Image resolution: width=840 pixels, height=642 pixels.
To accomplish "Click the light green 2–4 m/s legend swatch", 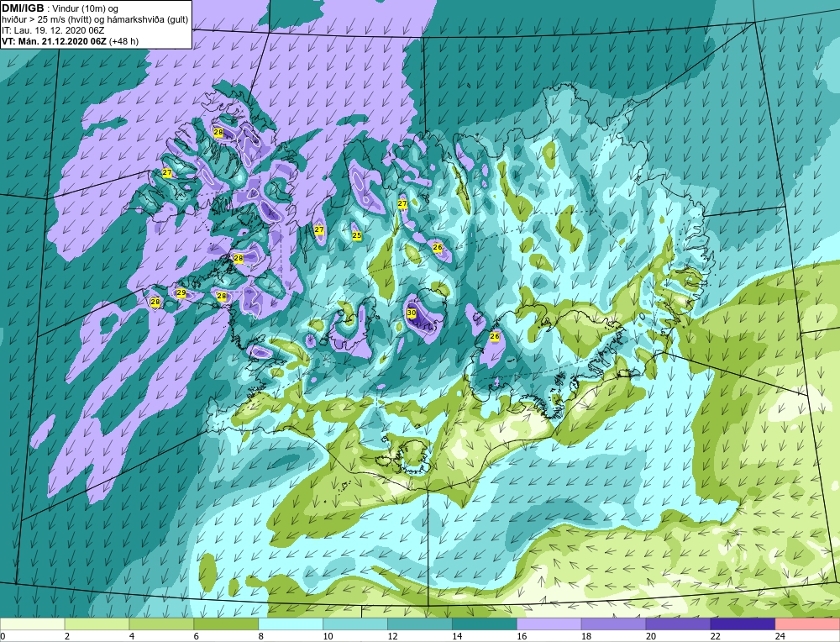I will [x=97, y=624].
